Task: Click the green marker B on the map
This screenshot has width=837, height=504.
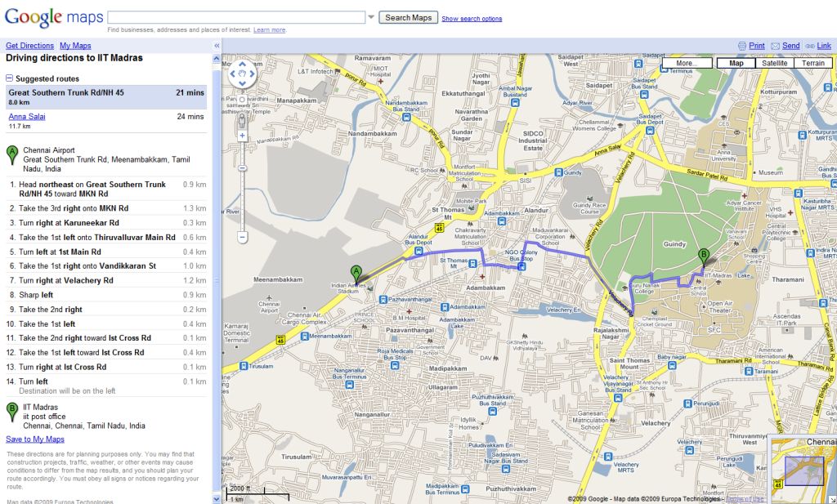Action: (x=704, y=257)
